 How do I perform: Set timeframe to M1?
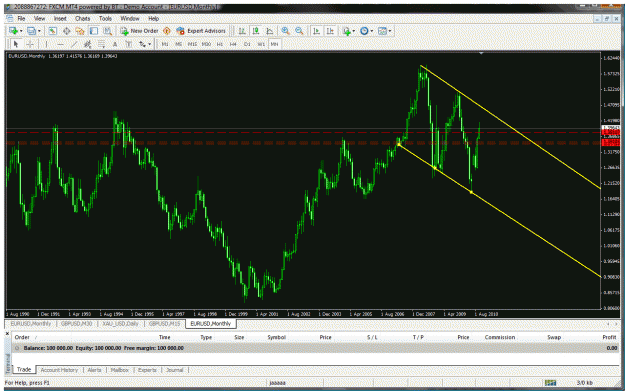point(165,44)
